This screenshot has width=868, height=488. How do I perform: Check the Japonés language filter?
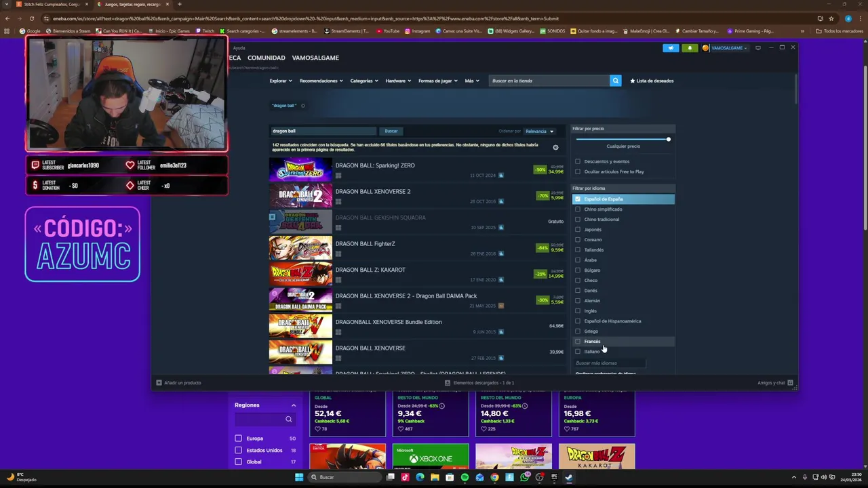578,229
